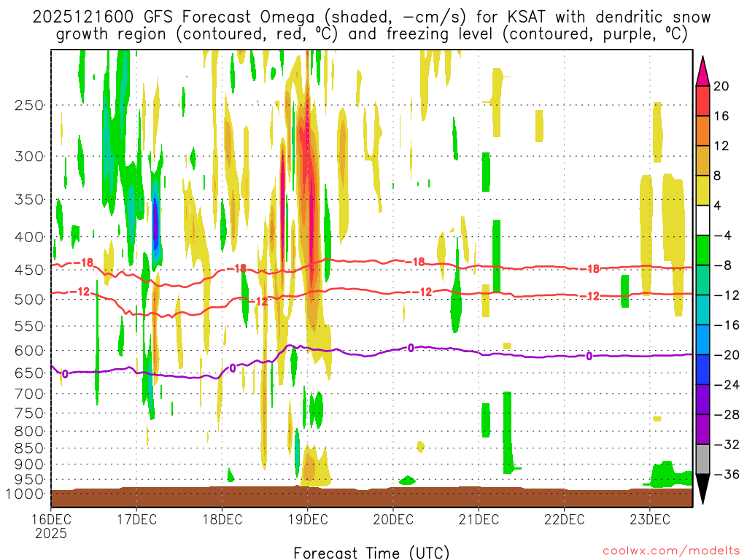Click the gray -32 to -36 colorbar swatch
This screenshot has height=560, width=747.
(x=703, y=459)
